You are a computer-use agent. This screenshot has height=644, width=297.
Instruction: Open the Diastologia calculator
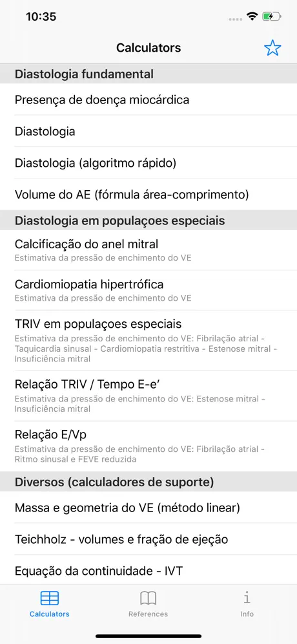(x=148, y=131)
